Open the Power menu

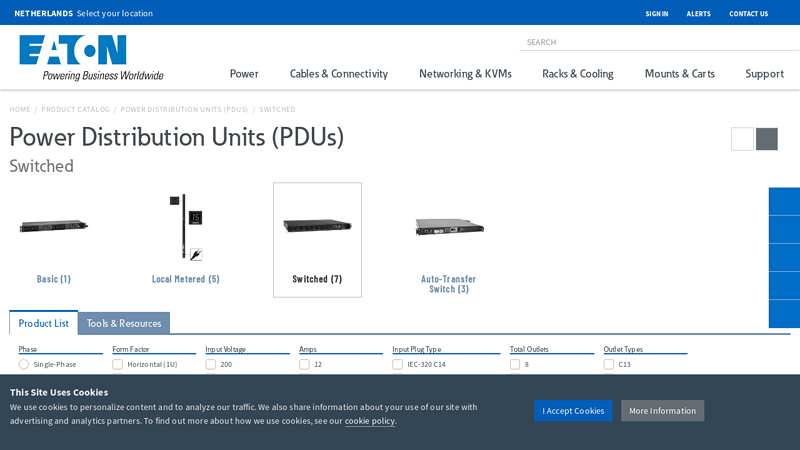coord(244,73)
